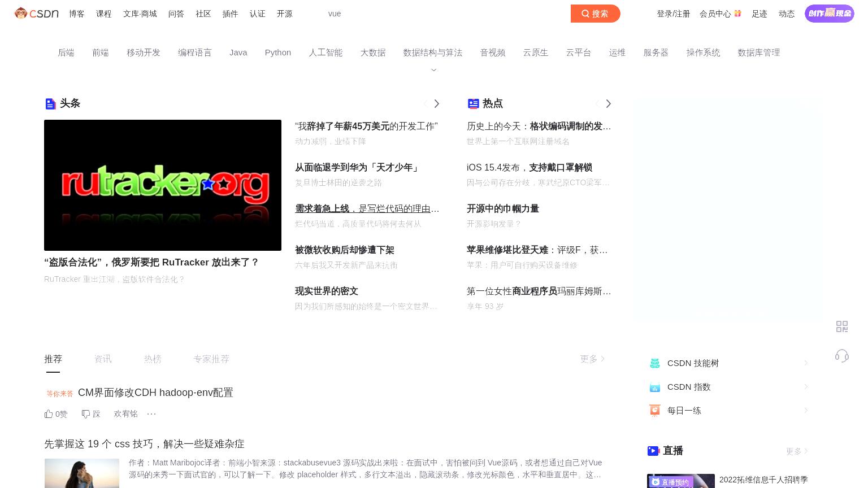Open the three-dots more menu on post

[x=151, y=414]
